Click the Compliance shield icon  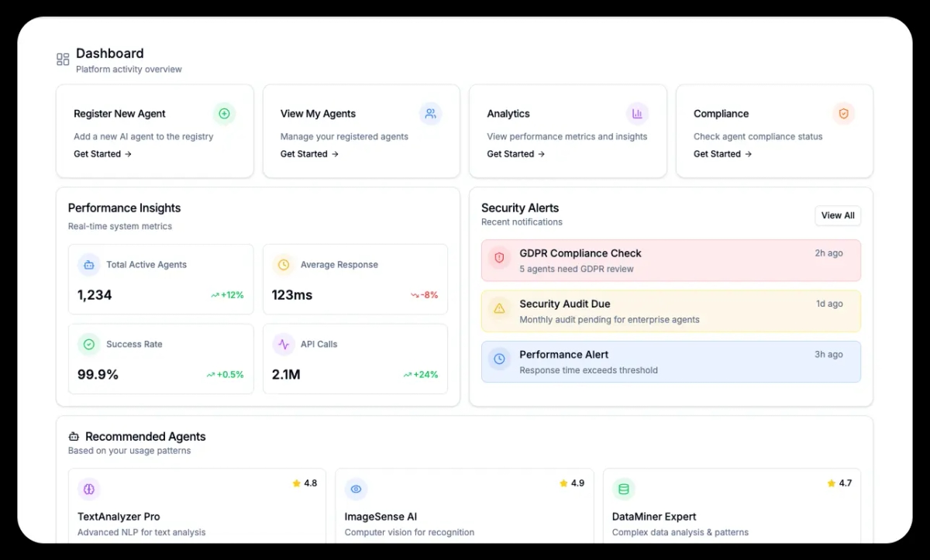pyautogui.click(x=844, y=114)
